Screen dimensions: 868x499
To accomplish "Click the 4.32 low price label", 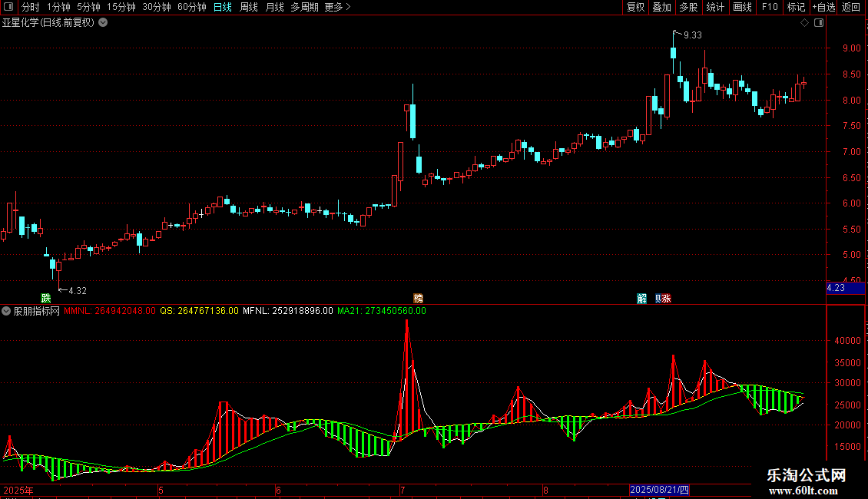I will 78,290.
